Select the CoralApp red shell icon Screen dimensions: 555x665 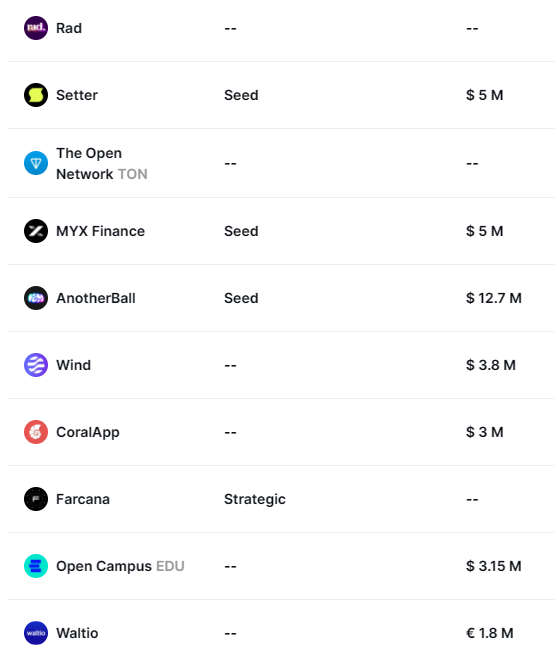click(x=36, y=432)
